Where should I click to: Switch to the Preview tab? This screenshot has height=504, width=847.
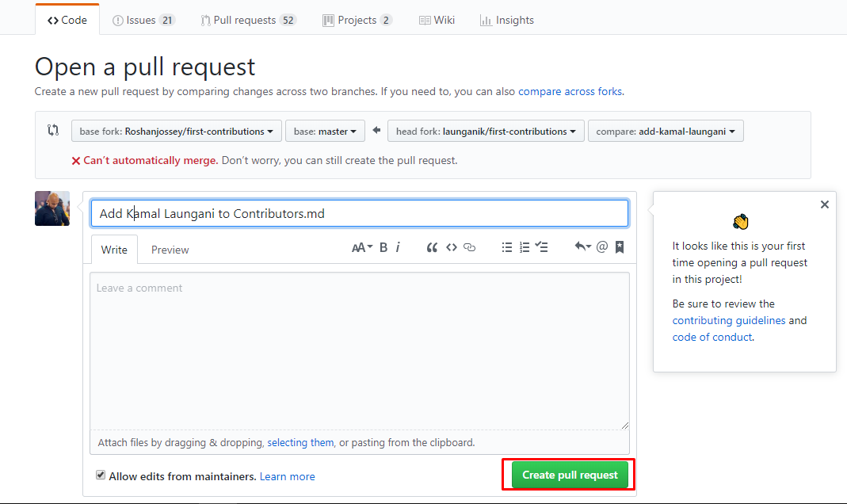coord(170,250)
